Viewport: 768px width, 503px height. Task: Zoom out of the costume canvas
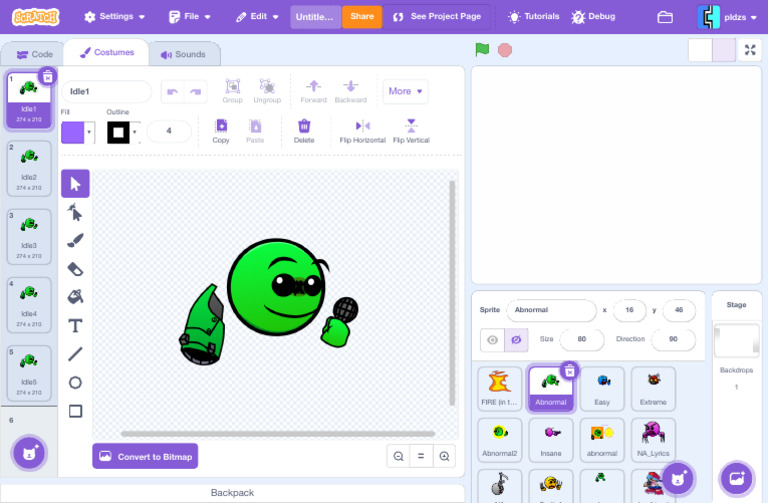click(x=398, y=456)
